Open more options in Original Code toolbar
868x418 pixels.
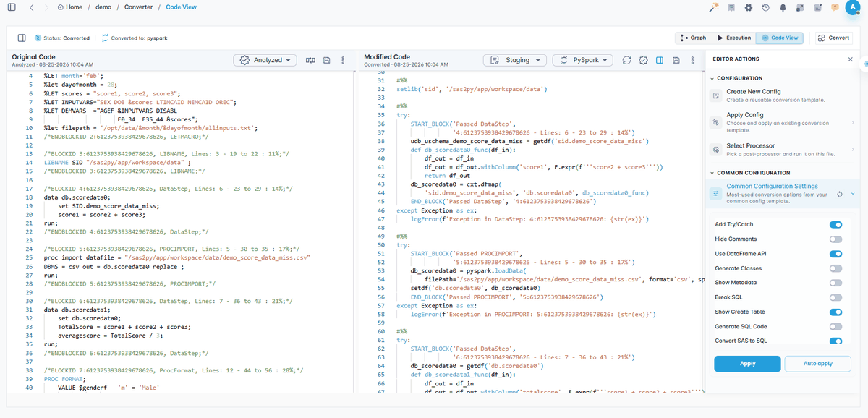click(x=343, y=60)
